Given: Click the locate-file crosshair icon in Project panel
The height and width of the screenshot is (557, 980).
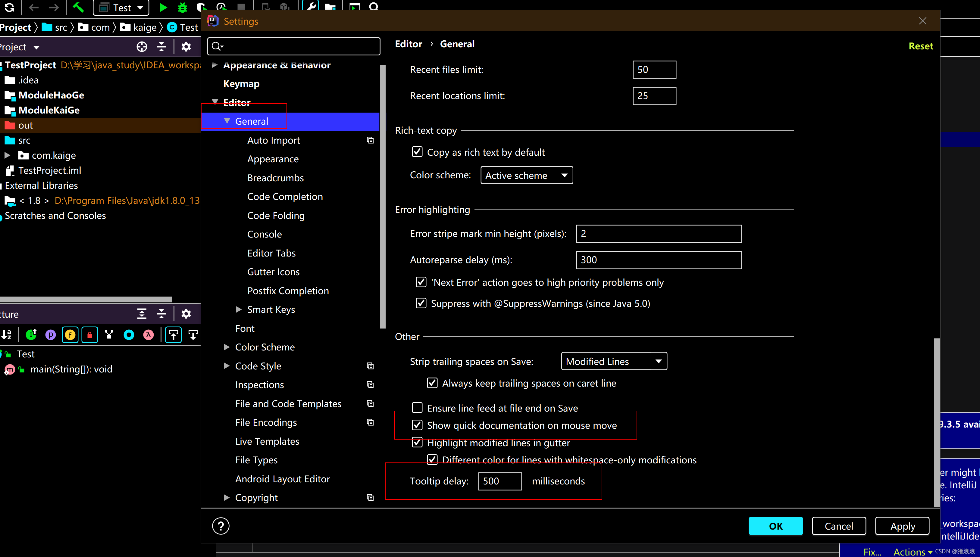Looking at the screenshot, I should click(x=142, y=47).
